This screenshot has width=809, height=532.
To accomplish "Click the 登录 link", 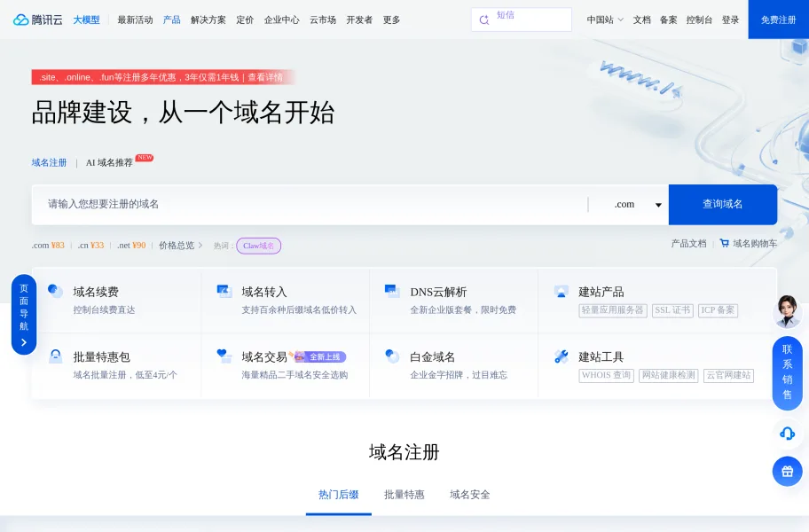I will [x=731, y=20].
